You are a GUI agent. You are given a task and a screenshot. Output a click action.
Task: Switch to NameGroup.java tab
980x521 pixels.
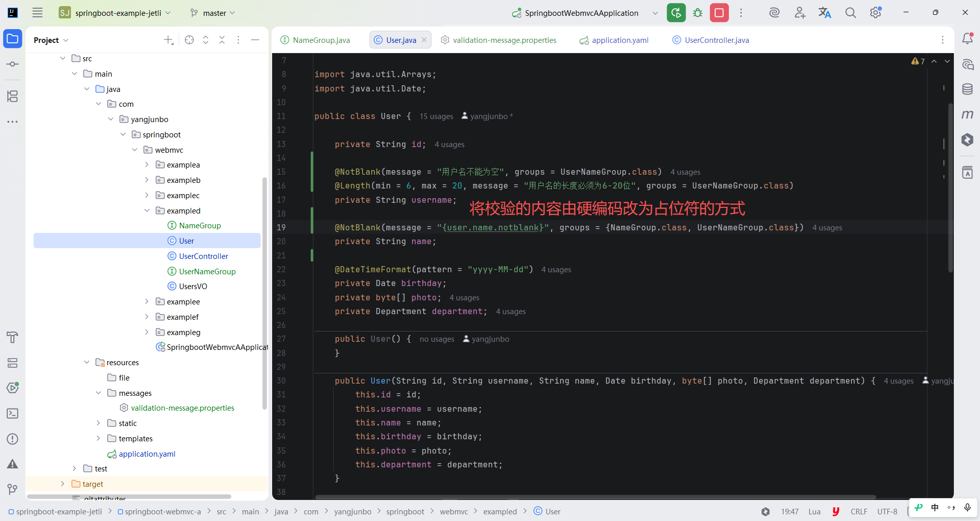point(315,40)
